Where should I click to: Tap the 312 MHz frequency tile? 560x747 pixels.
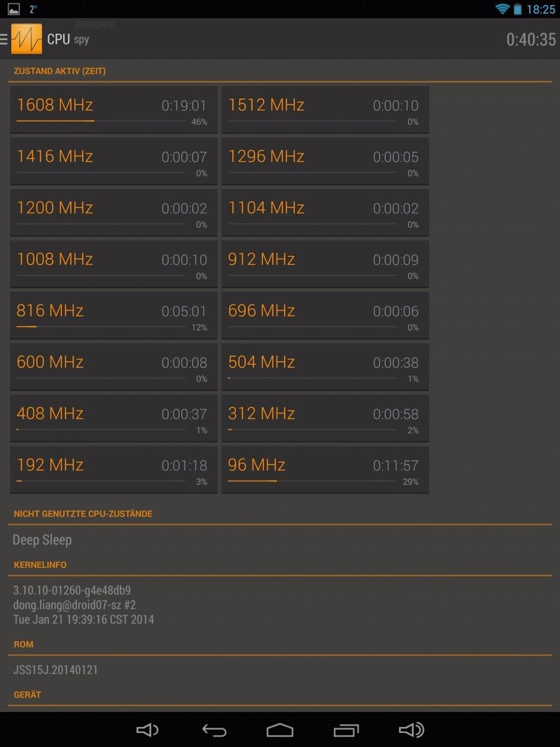tap(325, 418)
